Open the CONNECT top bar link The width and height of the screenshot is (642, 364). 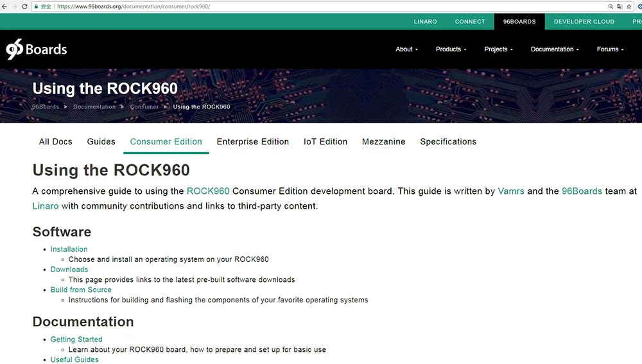pyautogui.click(x=470, y=21)
